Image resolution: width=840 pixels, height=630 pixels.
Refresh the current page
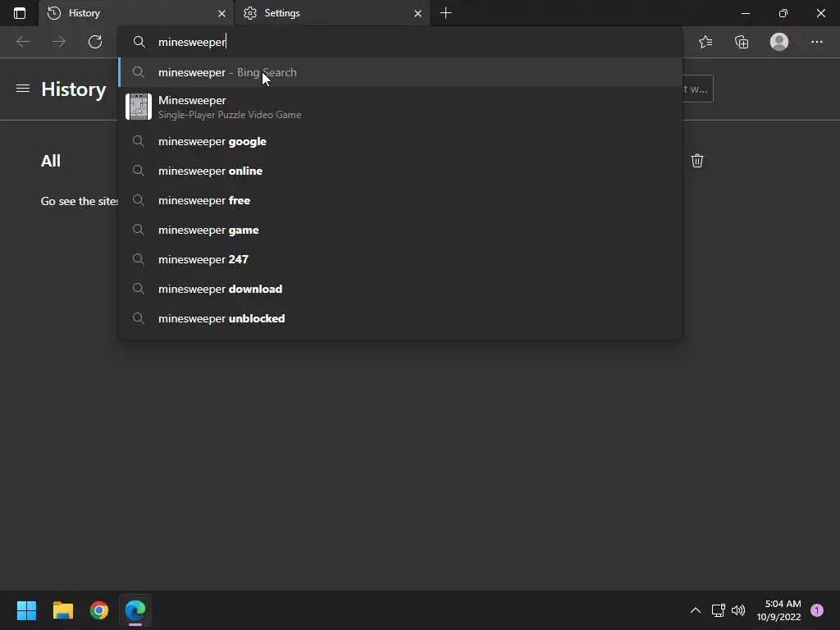pos(95,42)
